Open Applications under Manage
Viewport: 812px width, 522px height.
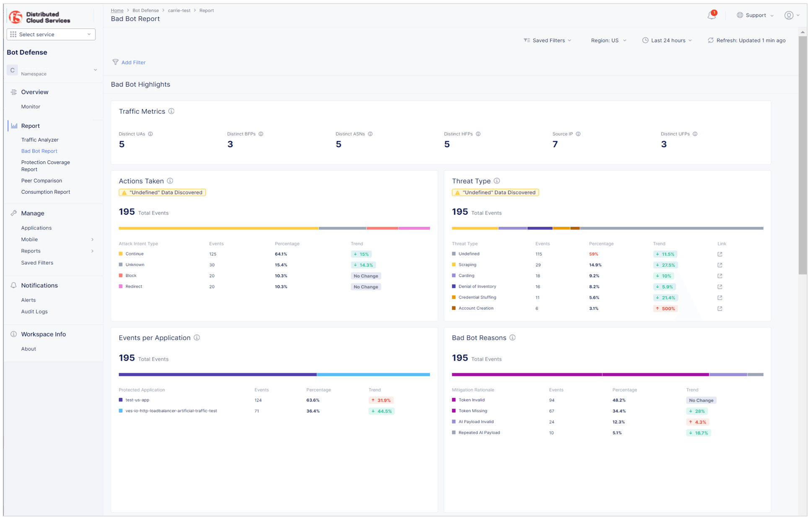pos(36,229)
